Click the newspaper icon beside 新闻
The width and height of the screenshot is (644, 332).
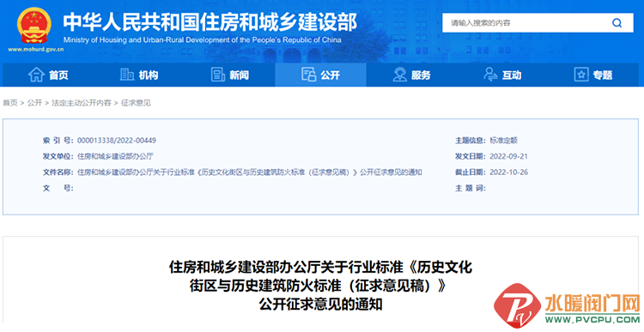pos(218,75)
